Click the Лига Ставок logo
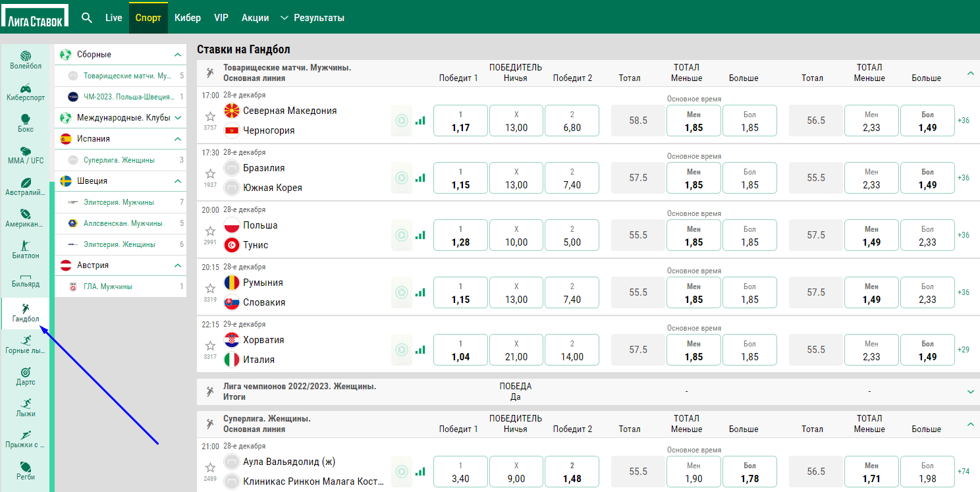 click(35, 17)
